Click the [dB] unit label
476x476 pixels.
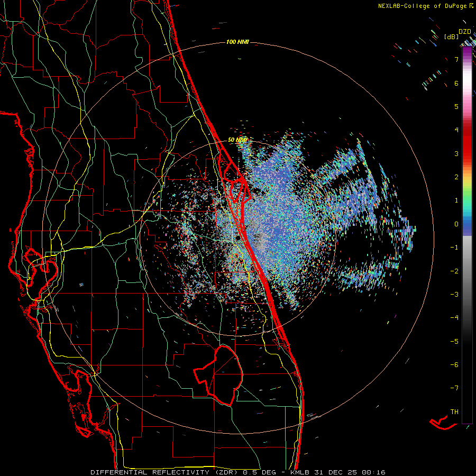pos(452,36)
